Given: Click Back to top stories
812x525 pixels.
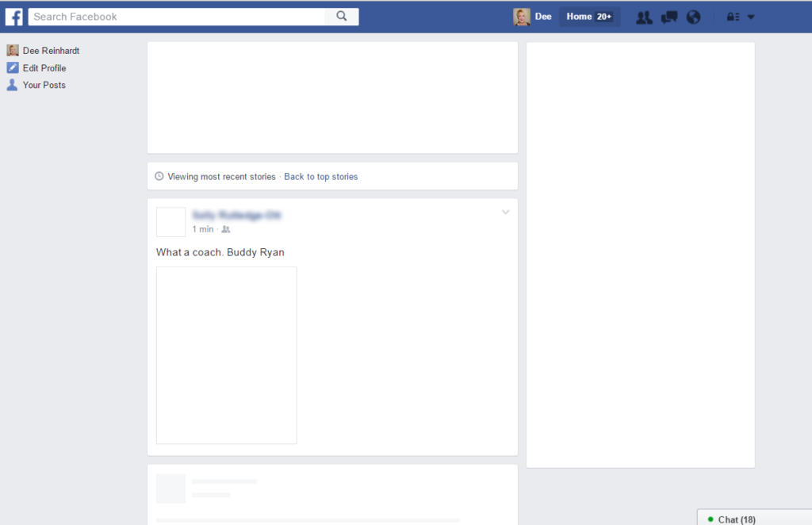Looking at the screenshot, I should point(320,177).
